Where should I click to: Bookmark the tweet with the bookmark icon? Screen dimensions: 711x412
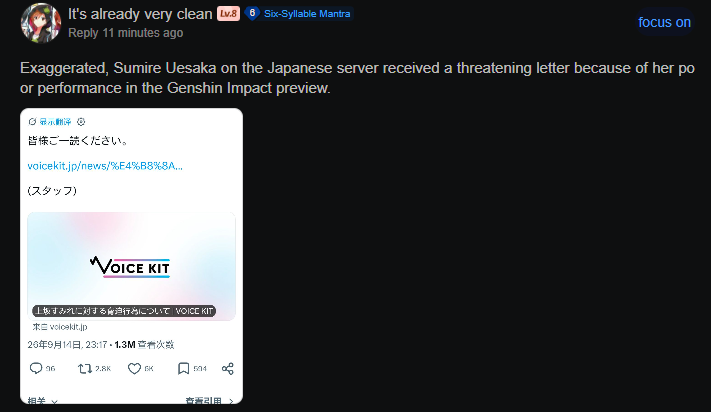pyautogui.click(x=183, y=368)
